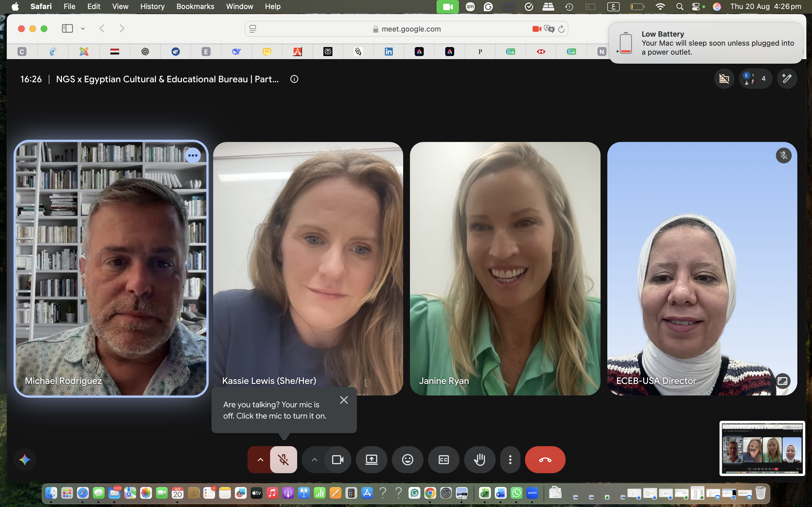Click the red leave call button

coord(545,459)
